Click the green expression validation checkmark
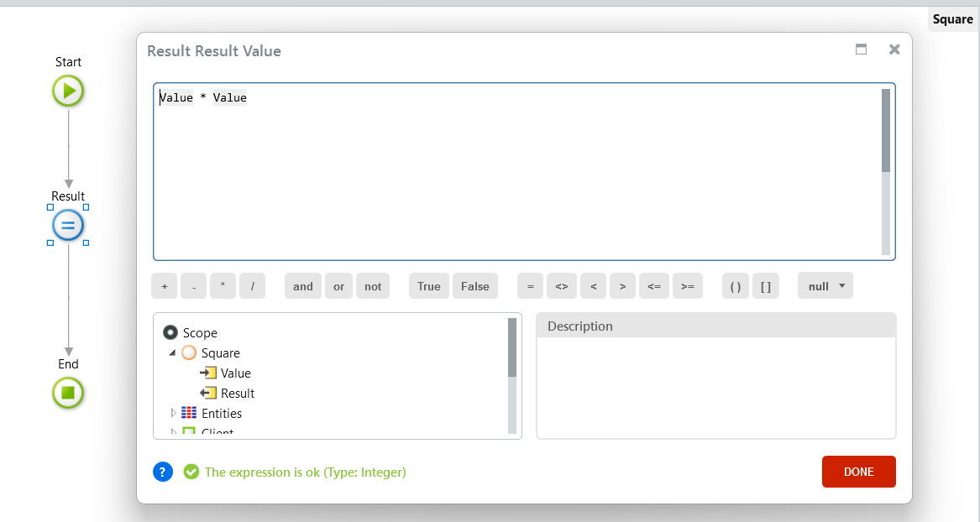This screenshot has width=980, height=522. (x=191, y=472)
